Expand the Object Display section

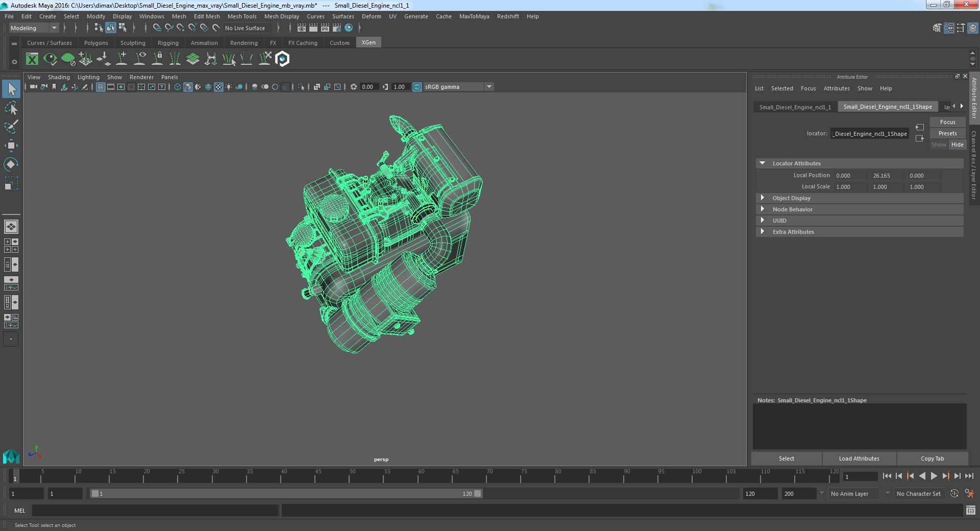791,198
